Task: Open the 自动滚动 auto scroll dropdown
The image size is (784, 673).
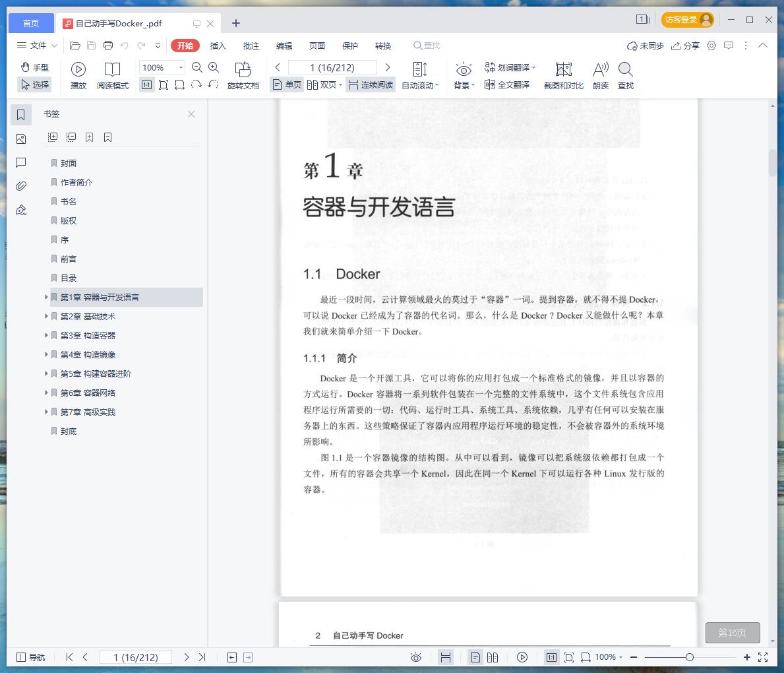Action: pyautogui.click(x=420, y=76)
